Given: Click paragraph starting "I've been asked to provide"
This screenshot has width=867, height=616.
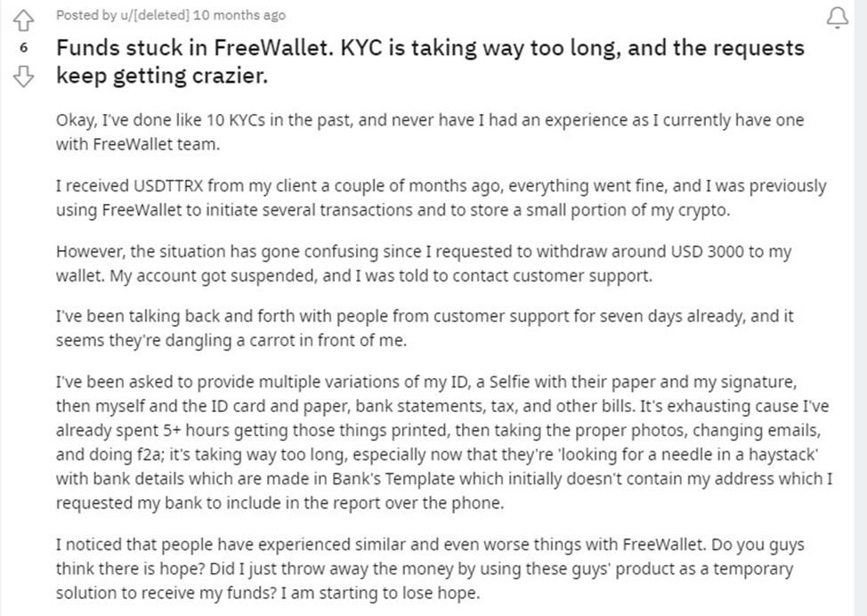Looking at the screenshot, I should (x=444, y=442).
